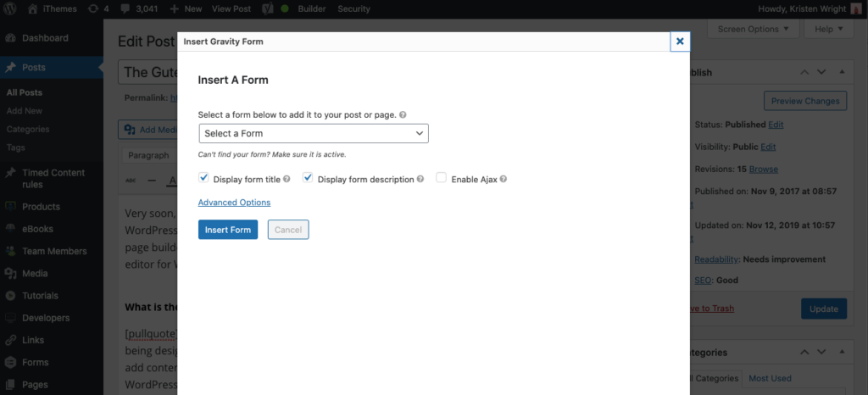Screen dimensions: 868x395
Task: Browse the 15 revisions
Action: [x=764, y=170]
